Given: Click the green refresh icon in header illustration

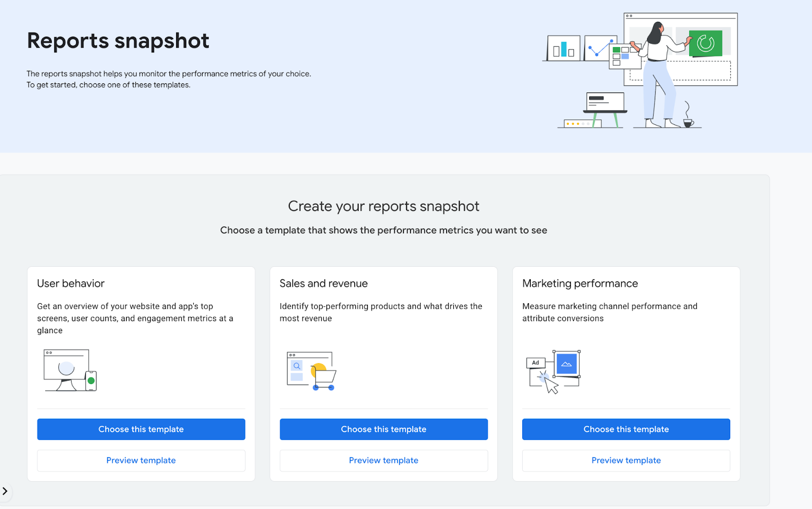Looking at the screenshot, I should click(x=706, y=43).
